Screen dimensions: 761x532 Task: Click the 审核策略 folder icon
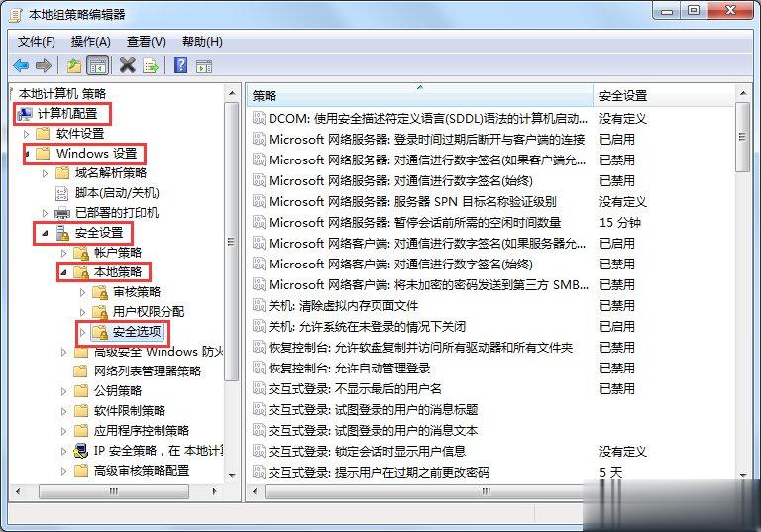pyautogui.click(x=100, y=292)
